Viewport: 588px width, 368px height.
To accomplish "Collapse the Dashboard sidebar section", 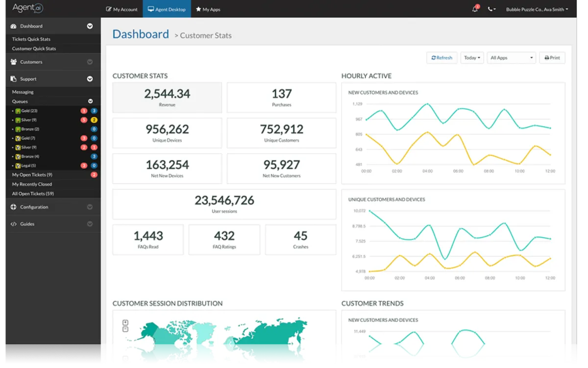I will (90, 26).
